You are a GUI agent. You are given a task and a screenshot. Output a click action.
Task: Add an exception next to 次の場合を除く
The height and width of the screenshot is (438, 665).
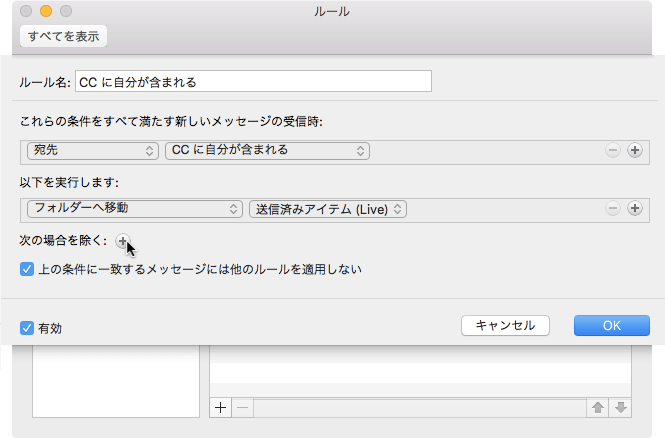122,241
